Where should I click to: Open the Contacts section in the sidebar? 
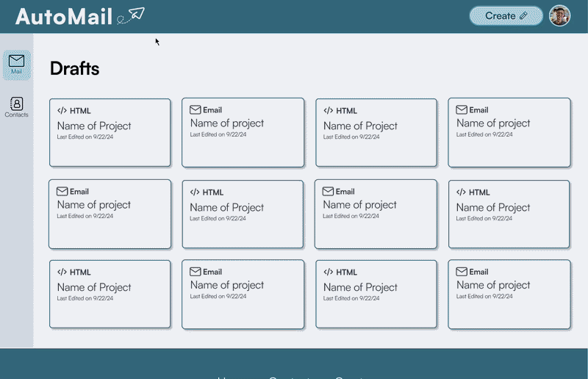coord(16,107)
